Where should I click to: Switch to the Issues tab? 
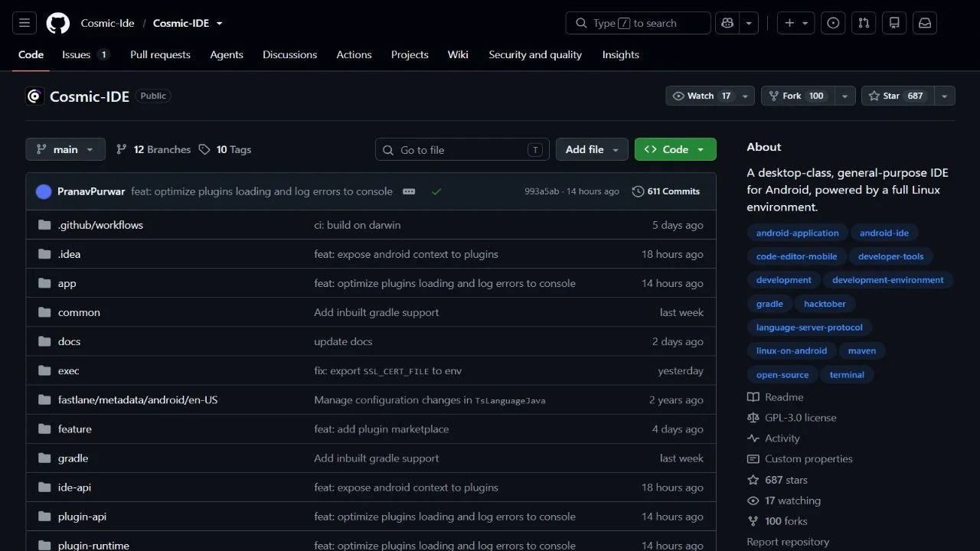[86, 54]
